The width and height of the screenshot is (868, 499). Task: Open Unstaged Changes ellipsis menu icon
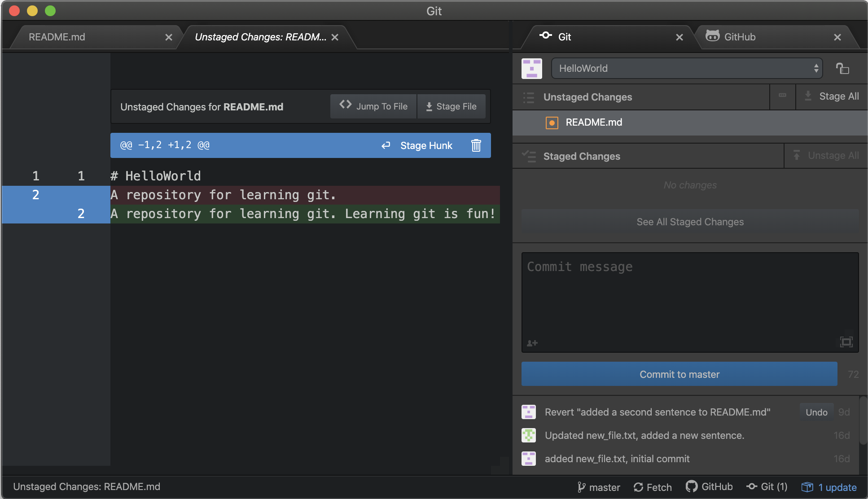(x=782, y=96)
